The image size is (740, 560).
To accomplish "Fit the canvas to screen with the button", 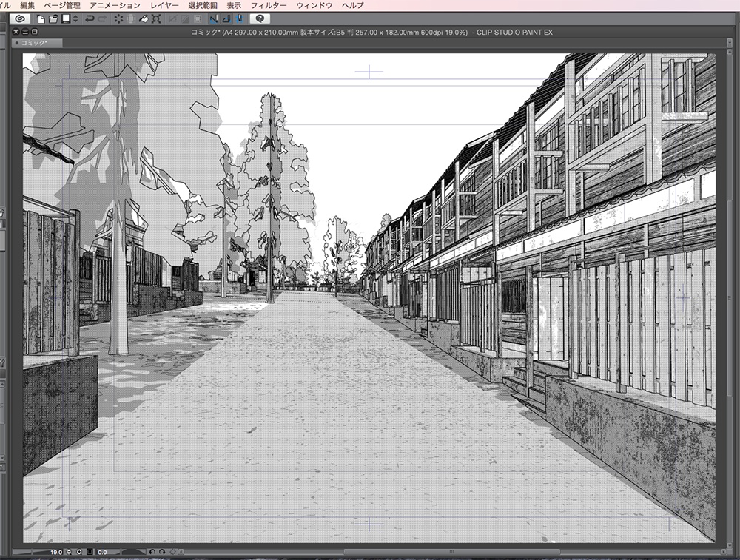I will (x=89, y=552).
